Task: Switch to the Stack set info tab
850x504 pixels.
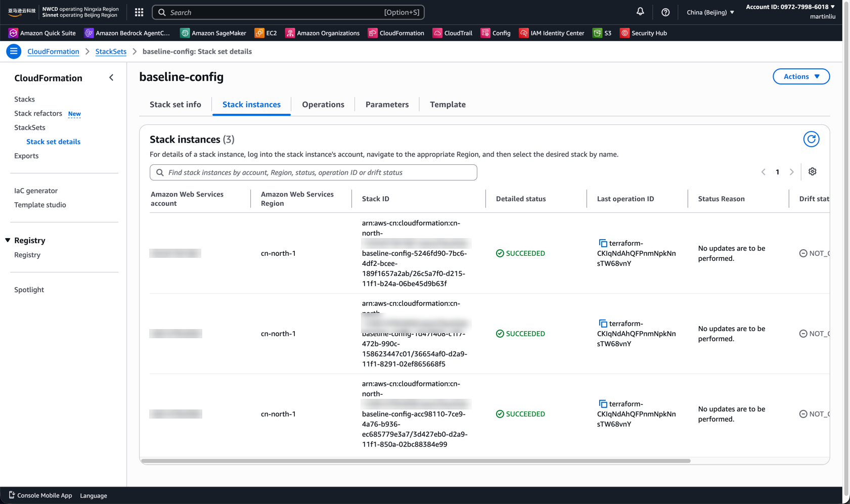Action: 175,105
